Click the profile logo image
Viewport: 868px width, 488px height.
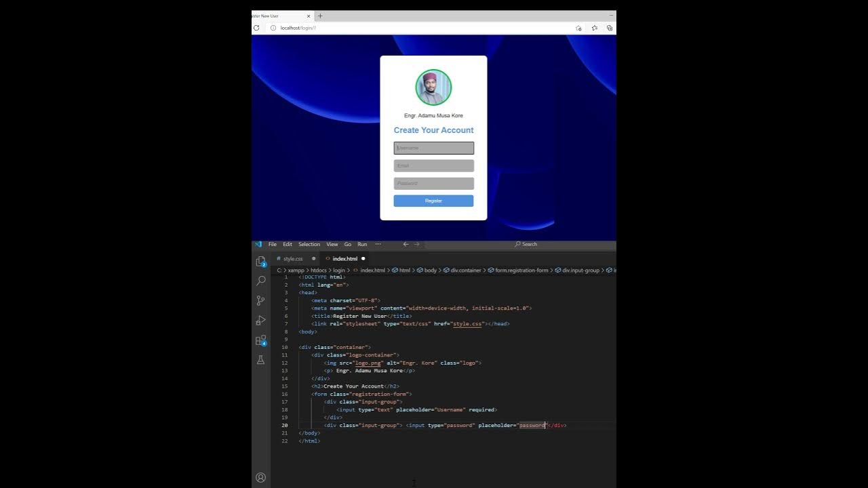[x=433, y=87]
